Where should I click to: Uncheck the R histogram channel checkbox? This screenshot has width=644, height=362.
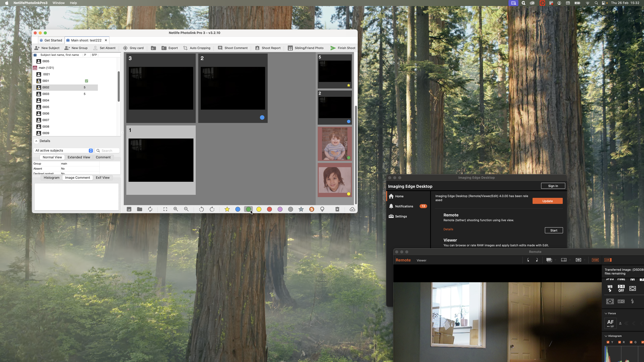[619, 342]
